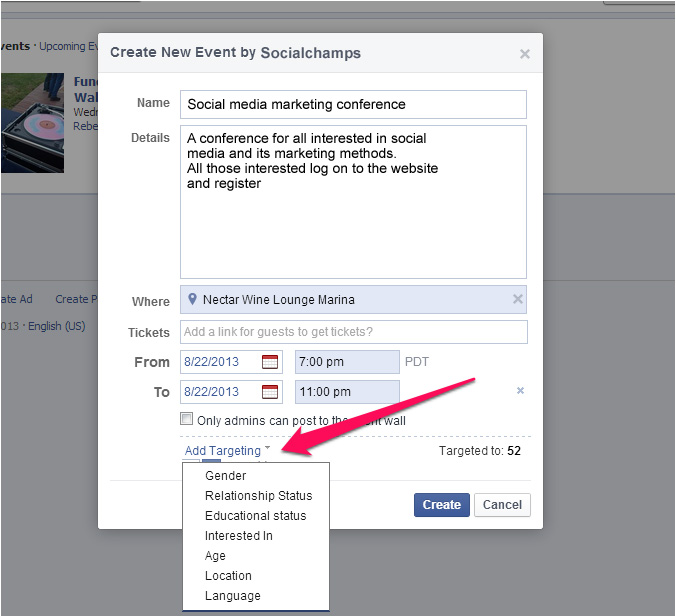
Task: Close the Create New Event dialog
Action: (x=524, y=54)
